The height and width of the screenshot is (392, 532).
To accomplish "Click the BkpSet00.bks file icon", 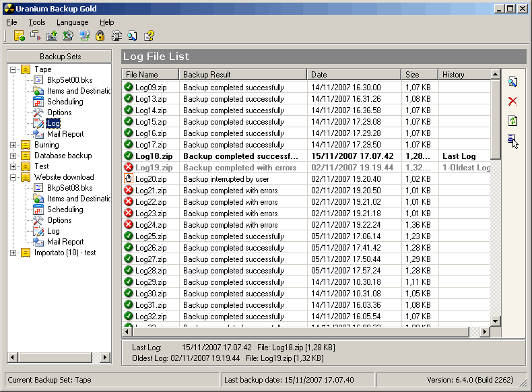I will tap(38, 80).
